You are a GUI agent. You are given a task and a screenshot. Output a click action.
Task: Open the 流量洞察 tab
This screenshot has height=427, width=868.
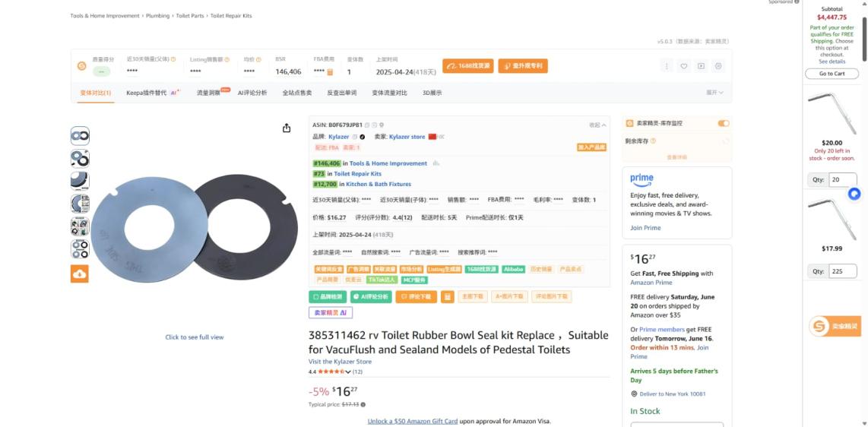209,93
